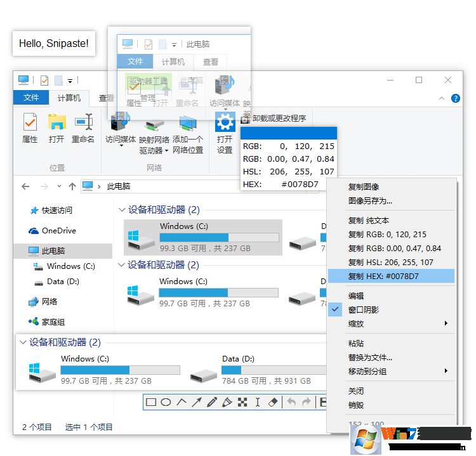Click the usage bar of Data (D:) 784 GB
476x456 pixels.
coord(274,370)
